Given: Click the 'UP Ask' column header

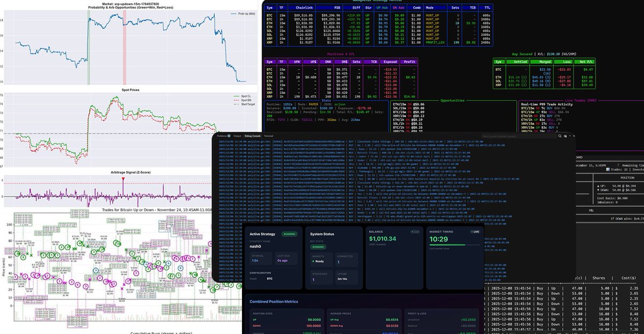Looking at the screenshot, I should click(x=383, y=7).
